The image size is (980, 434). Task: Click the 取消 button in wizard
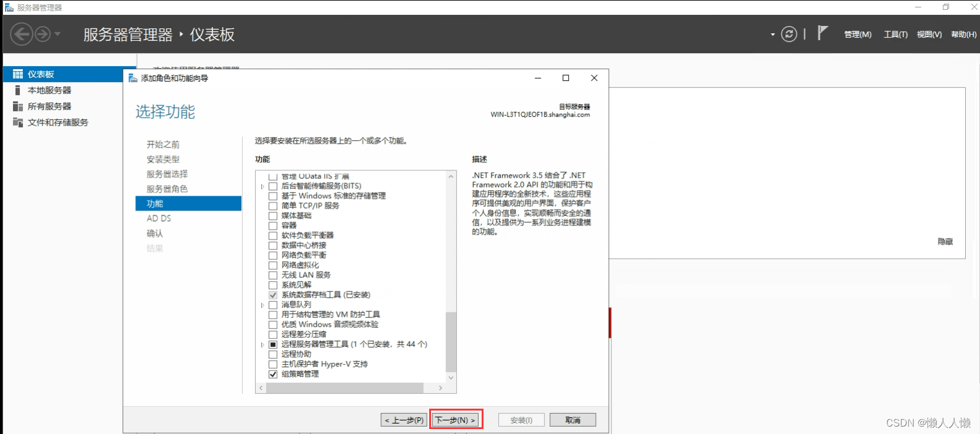(572, 420)
